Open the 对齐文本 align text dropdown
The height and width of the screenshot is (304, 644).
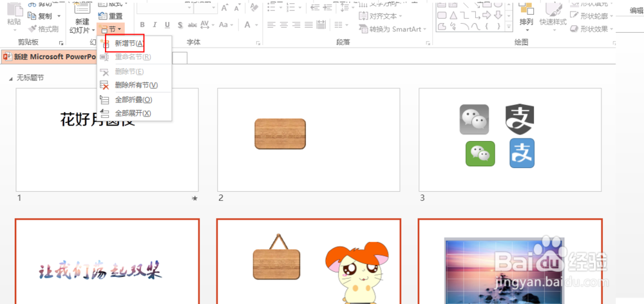(x=381, y=17)
